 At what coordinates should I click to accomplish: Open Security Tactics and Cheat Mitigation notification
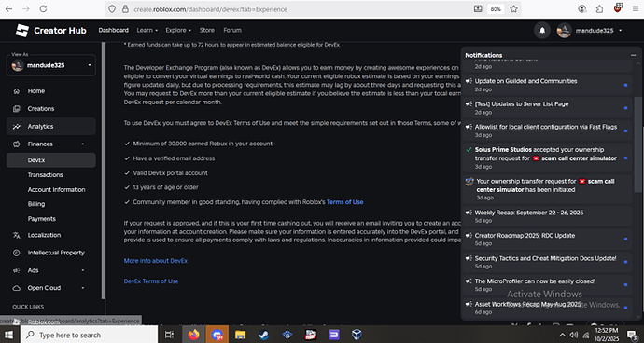547,262
